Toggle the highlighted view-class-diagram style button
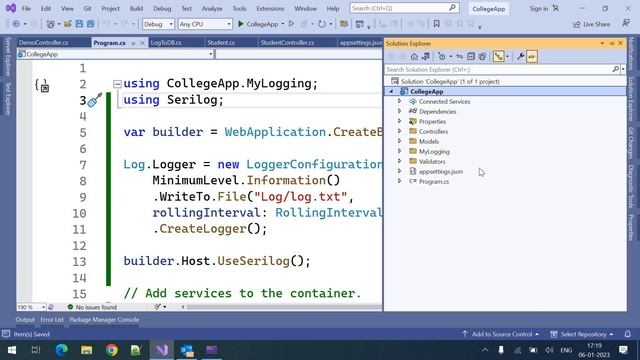The width and height of the screenshot is (640, 360). pyautogui.click(x=498, y=56)
